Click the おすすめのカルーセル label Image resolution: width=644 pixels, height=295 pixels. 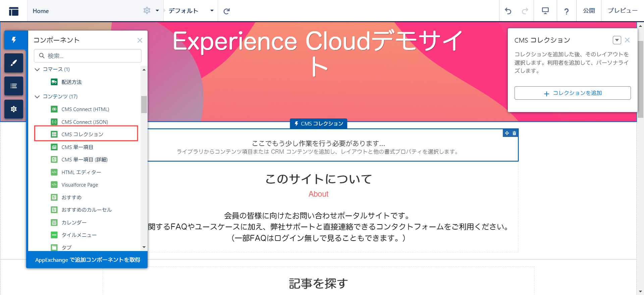coord(87,210)
